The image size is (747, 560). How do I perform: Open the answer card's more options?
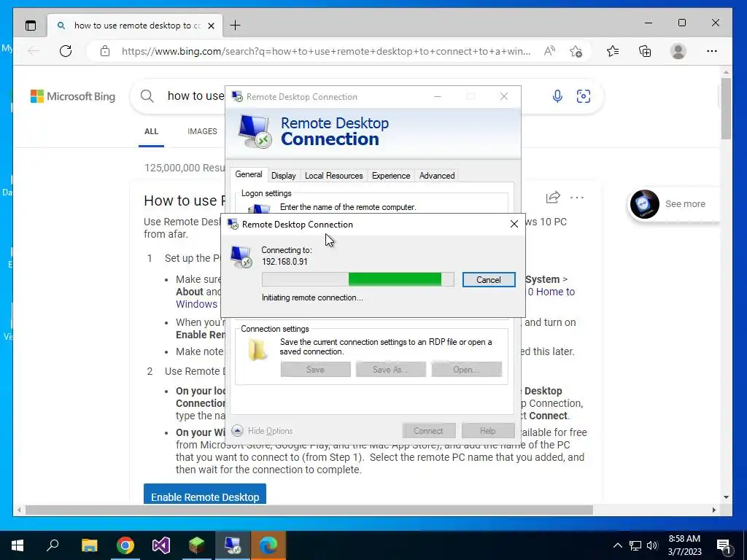coord(577,197)
